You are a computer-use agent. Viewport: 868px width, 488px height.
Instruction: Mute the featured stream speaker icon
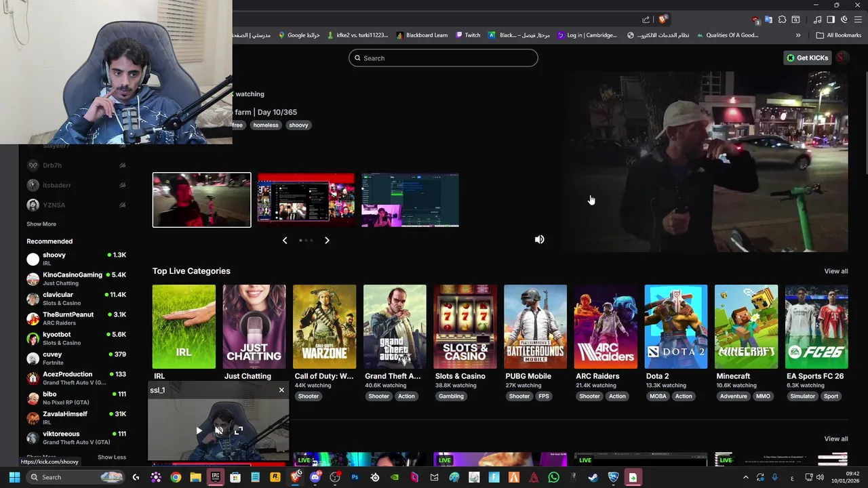(539, 239)
